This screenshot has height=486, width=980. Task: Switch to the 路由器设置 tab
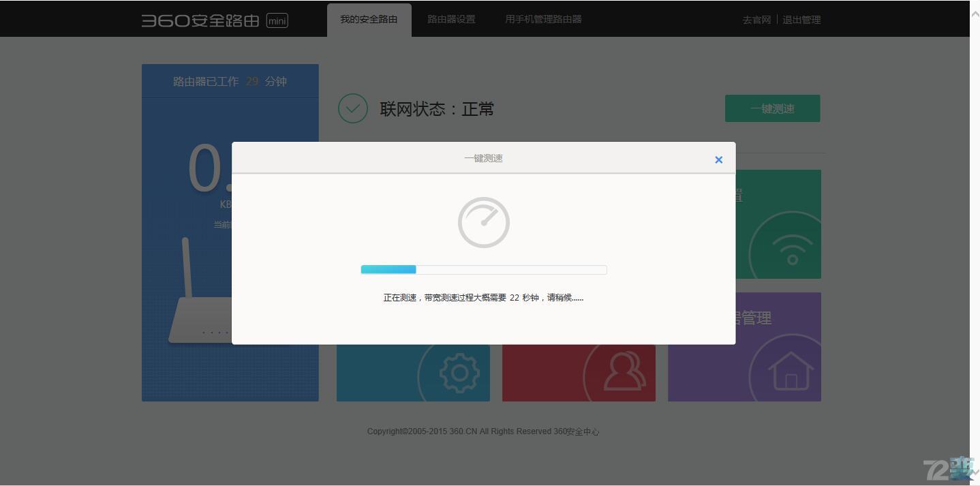(x=450, y=18)
